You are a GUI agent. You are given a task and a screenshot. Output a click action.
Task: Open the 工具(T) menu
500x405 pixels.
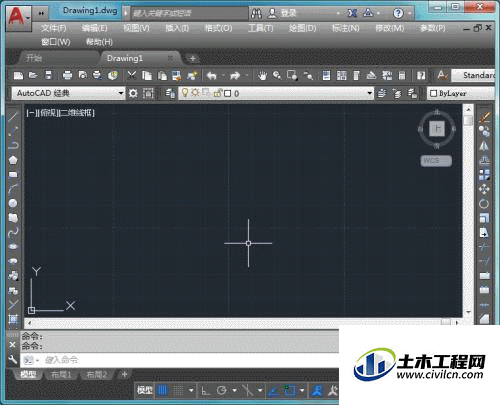(x=261, y=28)
